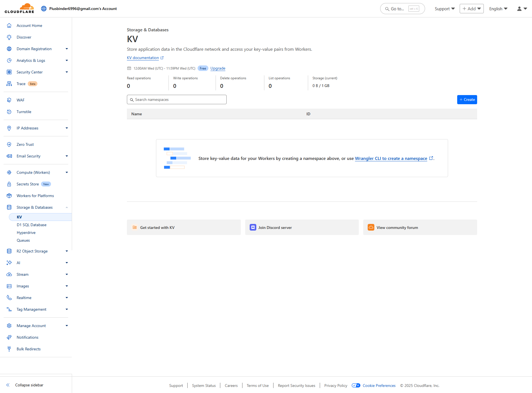This screenshot has height=393, width=532.
Task: Click the Notifications megaphone icon
Action: click(x=9, y=337)
